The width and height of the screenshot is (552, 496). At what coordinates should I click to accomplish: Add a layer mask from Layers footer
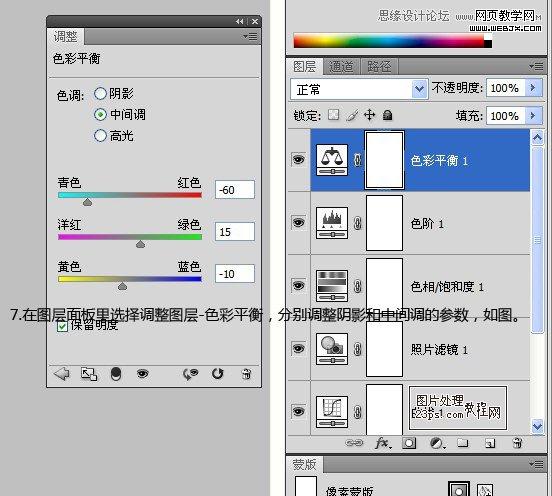pos(409,443)
